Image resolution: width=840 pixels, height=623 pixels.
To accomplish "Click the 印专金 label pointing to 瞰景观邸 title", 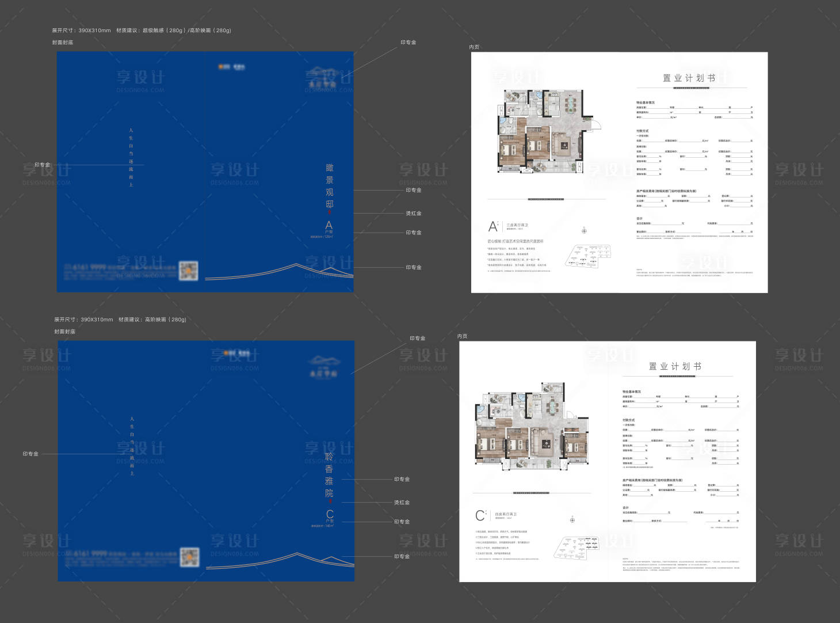I will pos(414,190).
